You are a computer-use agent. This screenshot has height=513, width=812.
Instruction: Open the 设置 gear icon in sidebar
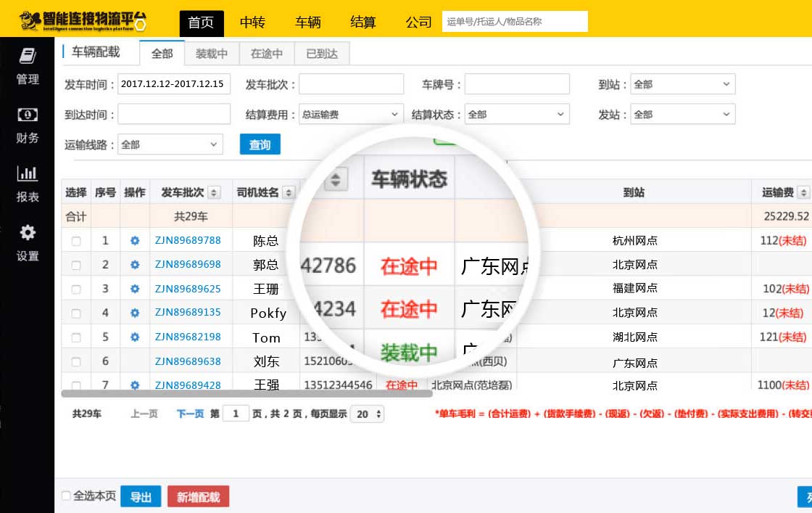tap(28, 233)
